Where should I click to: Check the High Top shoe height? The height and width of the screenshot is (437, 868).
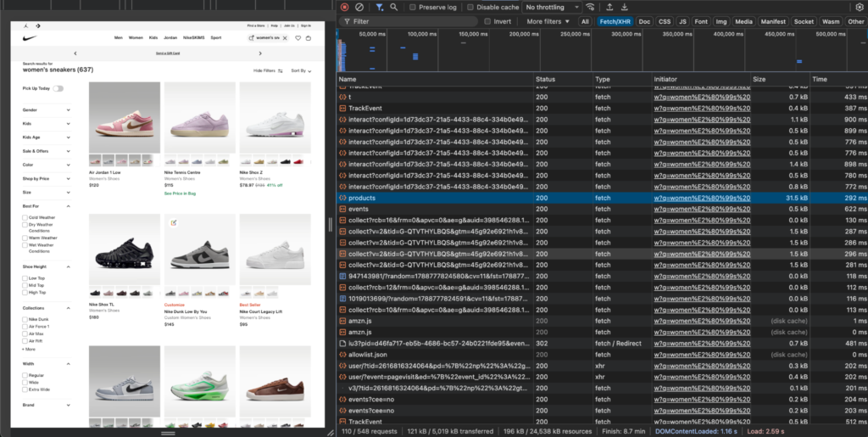(25, 293)
